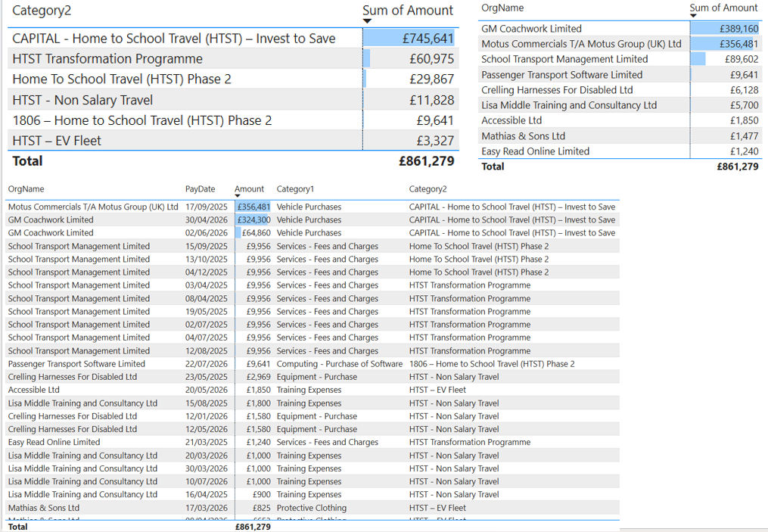Click Protective Clothing cell for Mathias & Sons
Image resolution: width=768 pixels, height=532 pixels.
point(312,508)
